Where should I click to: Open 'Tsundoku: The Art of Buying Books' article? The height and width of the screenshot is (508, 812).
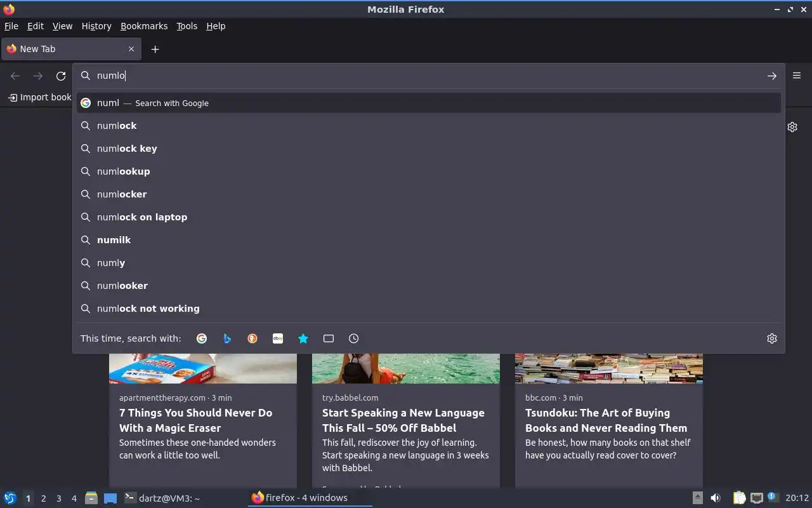coord(606,420)
